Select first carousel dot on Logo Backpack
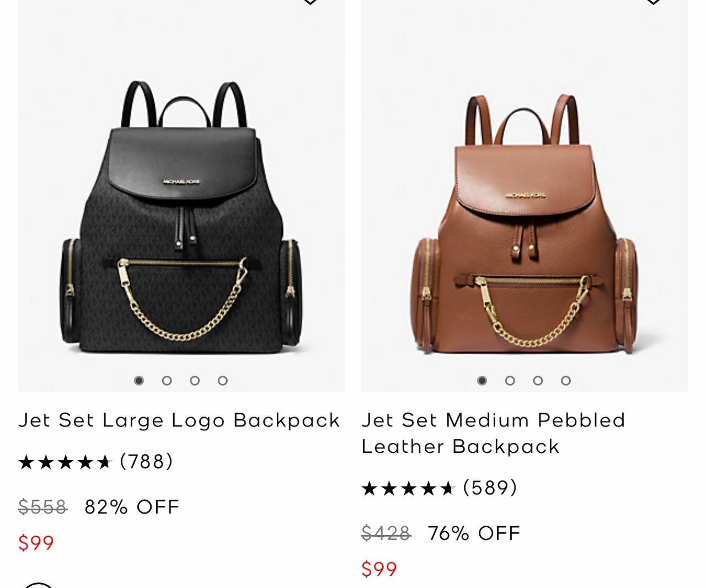 tap(139, 381)
